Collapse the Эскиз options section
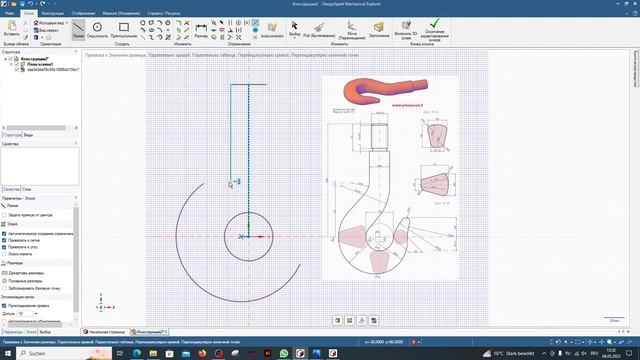Viewport: 640px width, 360px height. [x=37, y=224]
